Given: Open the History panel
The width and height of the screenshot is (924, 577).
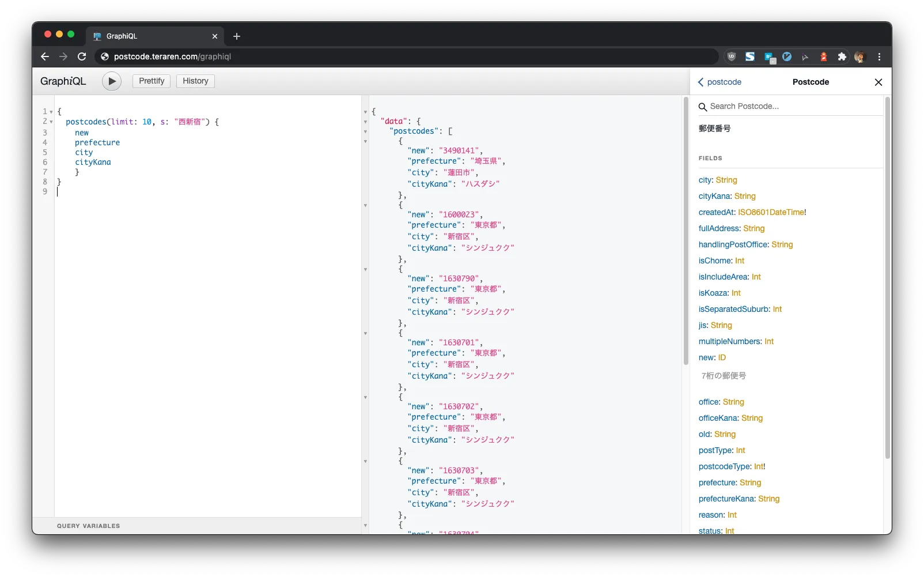Looking at the screenshot, I should [195, 81].
